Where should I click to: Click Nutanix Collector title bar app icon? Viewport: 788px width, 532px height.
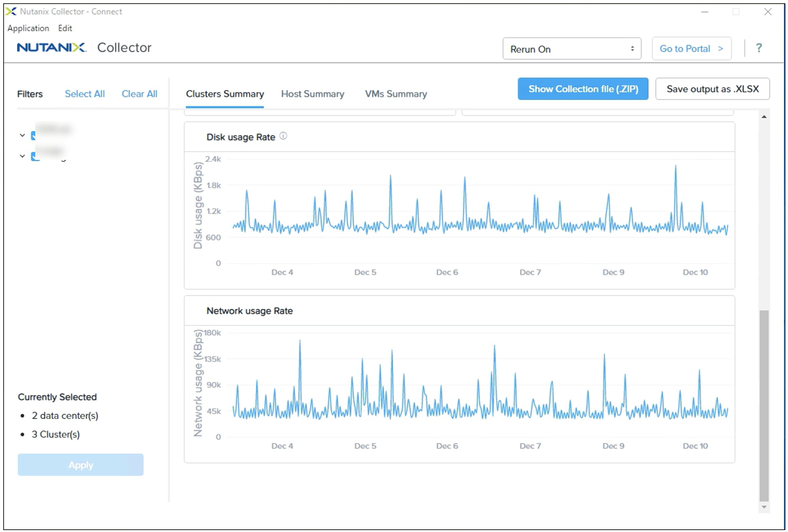click(x=11, y=11)
